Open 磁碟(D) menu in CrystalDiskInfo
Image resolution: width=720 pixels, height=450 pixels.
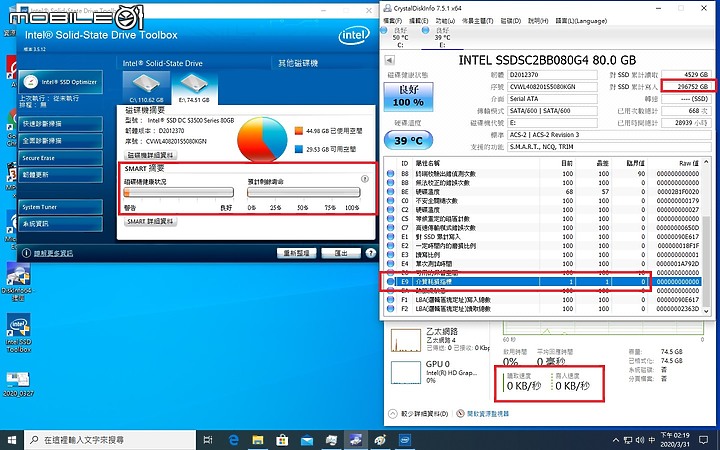511,21
